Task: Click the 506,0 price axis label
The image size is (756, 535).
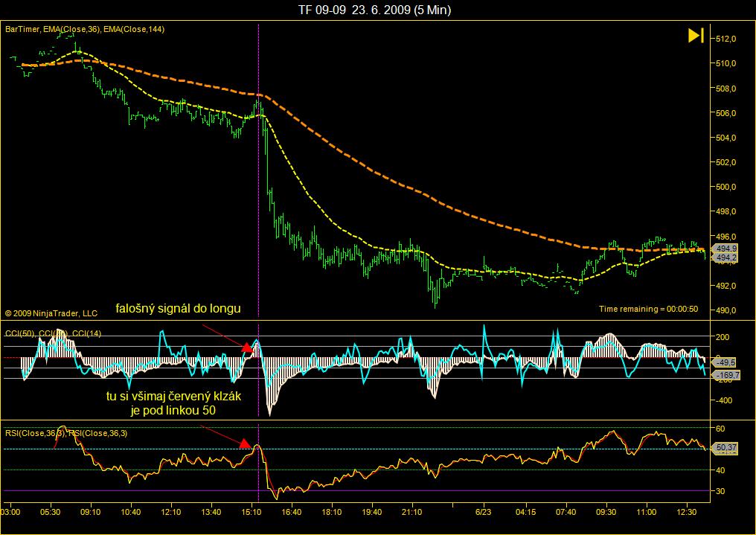Action: coord(726,113)
